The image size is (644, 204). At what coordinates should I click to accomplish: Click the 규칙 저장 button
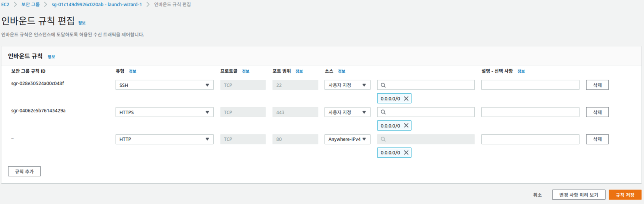tap(625, 195)
